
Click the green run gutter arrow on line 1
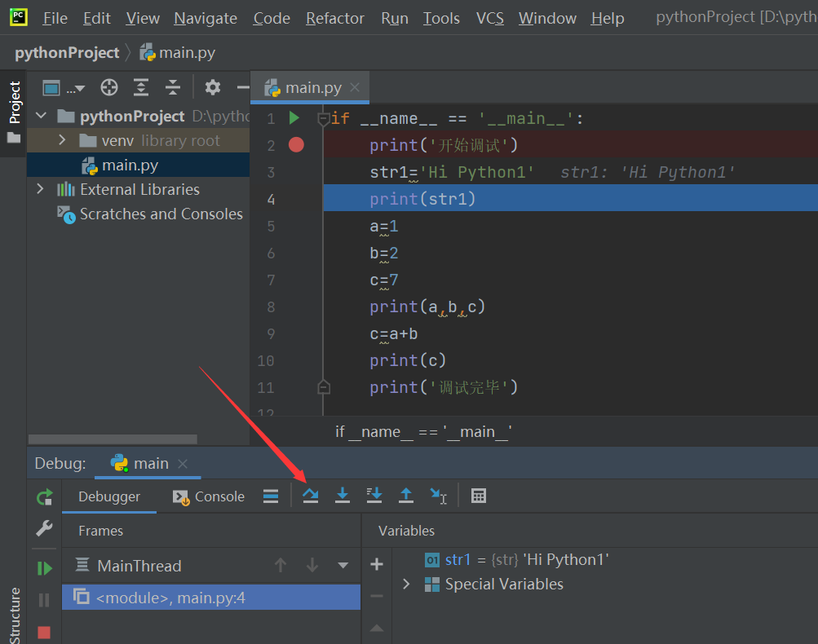coord(294,118)
